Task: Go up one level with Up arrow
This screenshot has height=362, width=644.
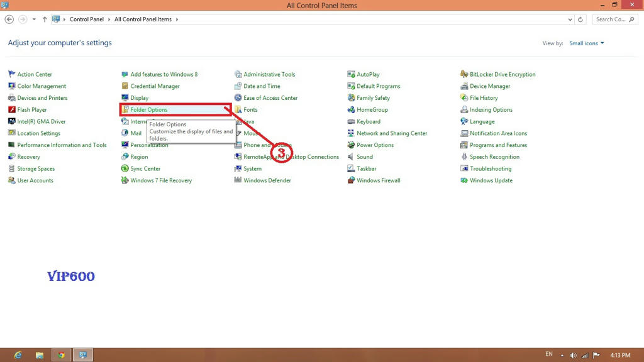Action: [x=45, y=19]
